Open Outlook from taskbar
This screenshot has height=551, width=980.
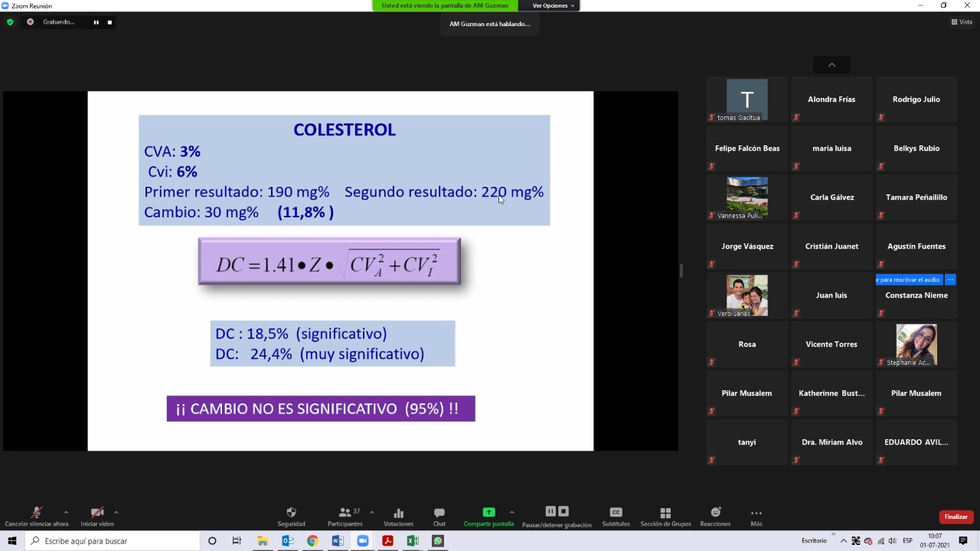point(287,541)
